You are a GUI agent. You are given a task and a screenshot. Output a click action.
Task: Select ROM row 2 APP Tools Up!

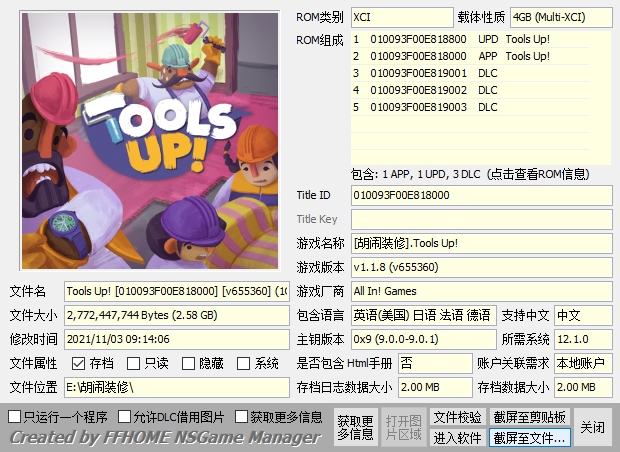470,56
